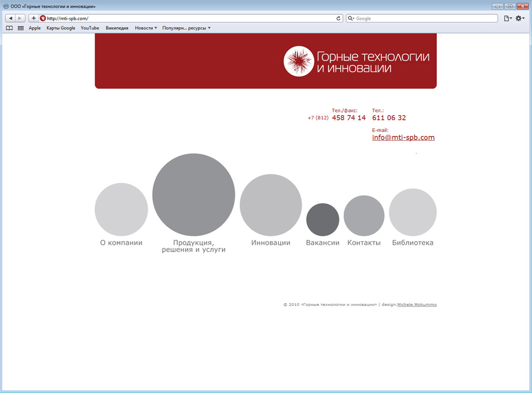Image resolution: width=532 pixels, height=393 pixels.
Task: Click the browser Forward arrow button
Action: click(x=20, y=18)
